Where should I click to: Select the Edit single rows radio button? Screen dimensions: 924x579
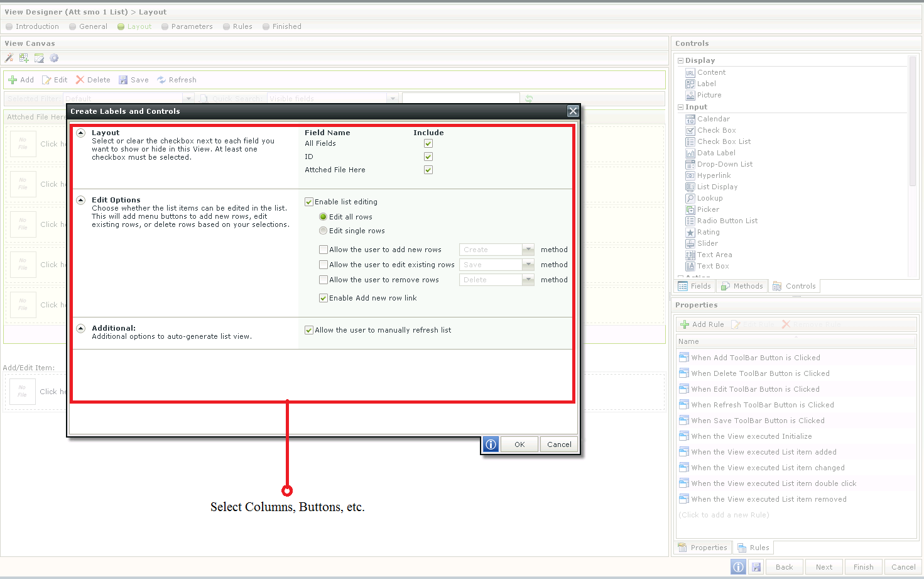(323, 231)
